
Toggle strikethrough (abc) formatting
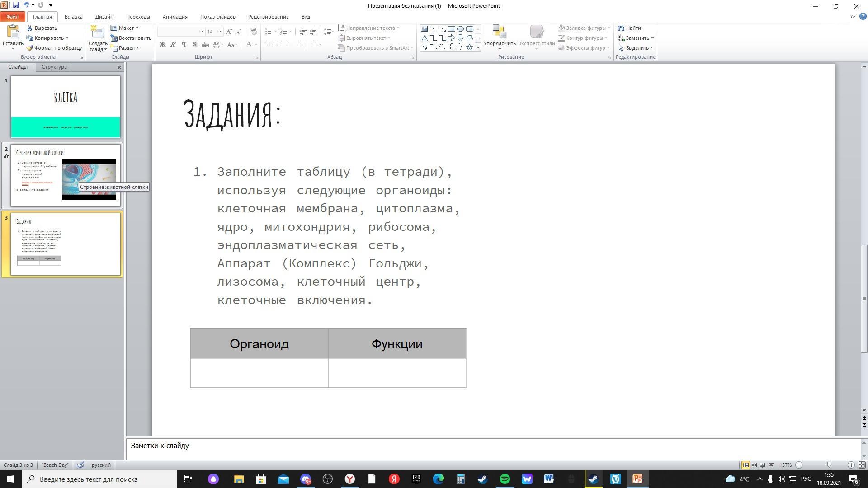(205, 44)
